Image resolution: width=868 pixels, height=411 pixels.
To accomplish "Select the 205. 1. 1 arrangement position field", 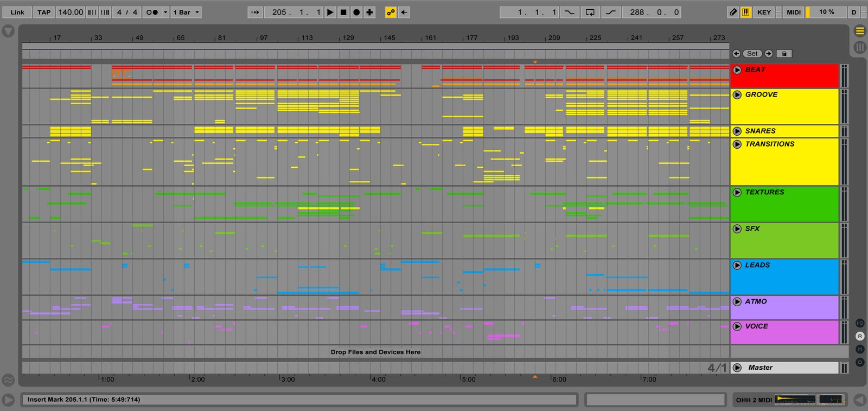I will tap(293, 12).
